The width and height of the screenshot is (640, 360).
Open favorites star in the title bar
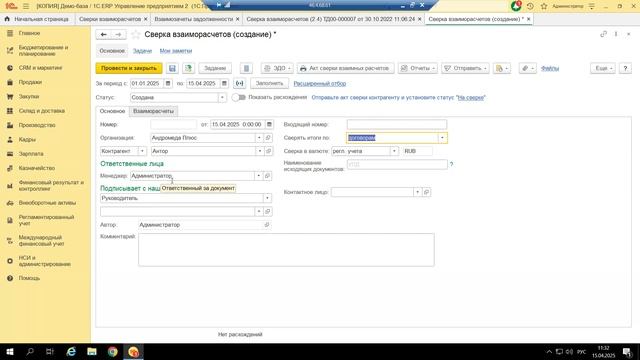544,6
